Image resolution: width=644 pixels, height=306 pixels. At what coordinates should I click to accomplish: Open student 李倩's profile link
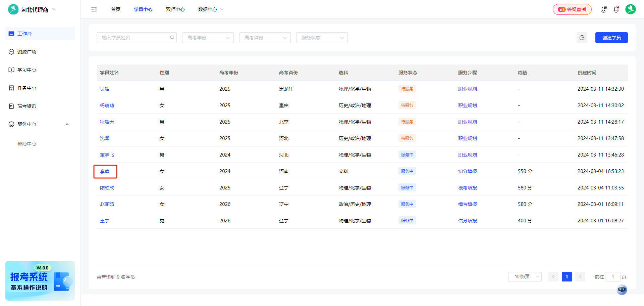(x=105, y=171)
